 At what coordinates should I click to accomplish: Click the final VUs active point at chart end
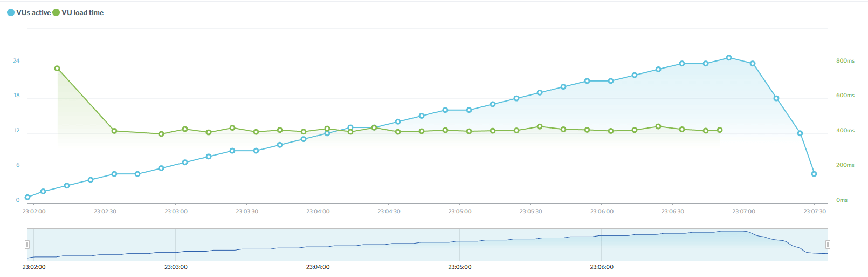(x=814, y=174)
